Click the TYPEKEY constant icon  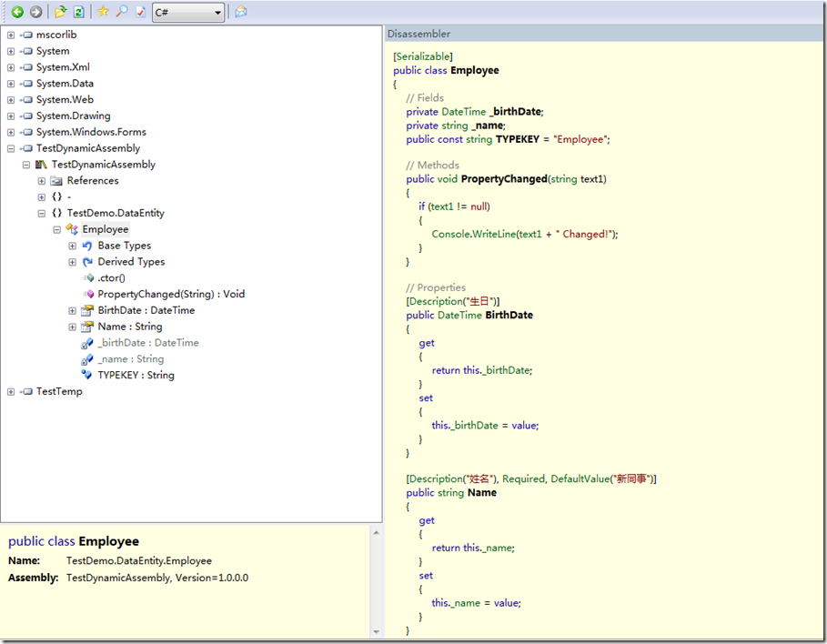pos(87,375)
